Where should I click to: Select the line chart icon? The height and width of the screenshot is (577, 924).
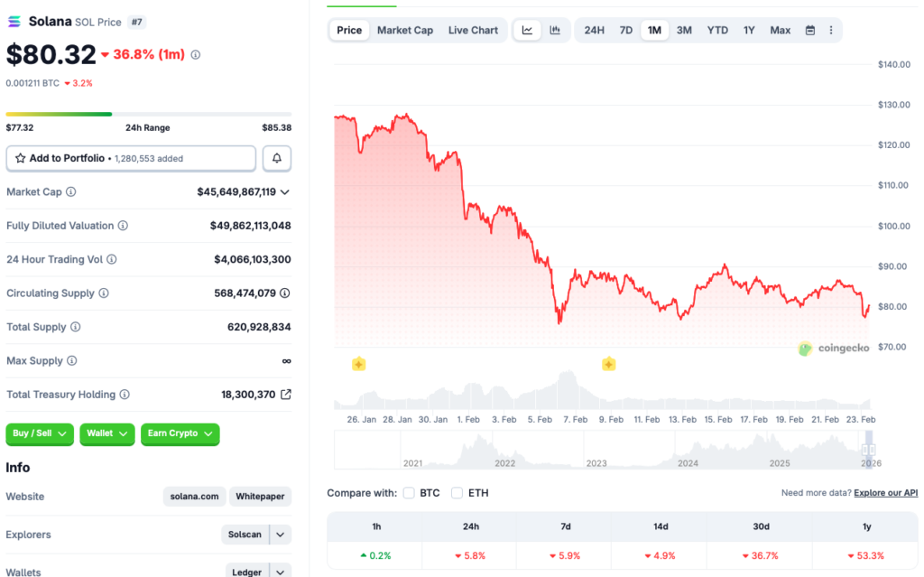(x=527, y=30)
